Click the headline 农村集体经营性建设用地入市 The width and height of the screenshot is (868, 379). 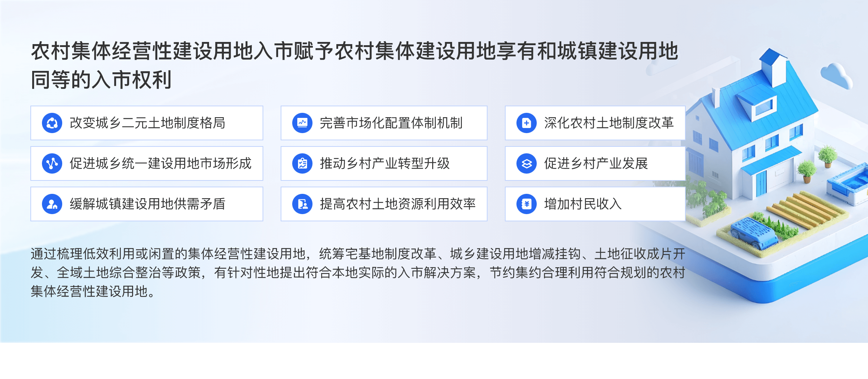(x=162, y=51)
